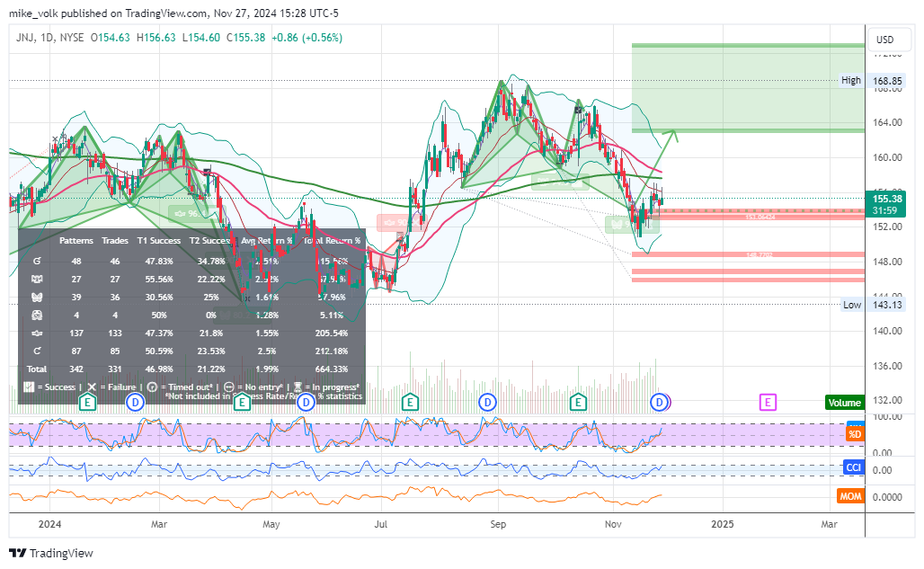Viewport: 924px width, 569px height.
Task: Click the 342 total patterns cell
Action: [76, 369]
